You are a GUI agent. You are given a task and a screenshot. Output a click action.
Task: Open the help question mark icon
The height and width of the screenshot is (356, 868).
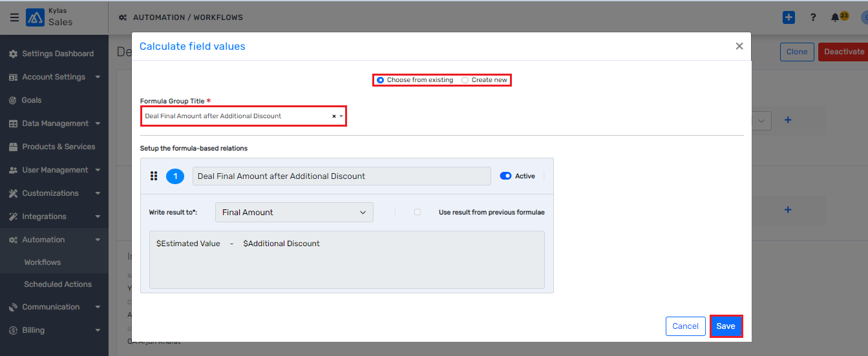pyautogui.click(x=813, y=17)
